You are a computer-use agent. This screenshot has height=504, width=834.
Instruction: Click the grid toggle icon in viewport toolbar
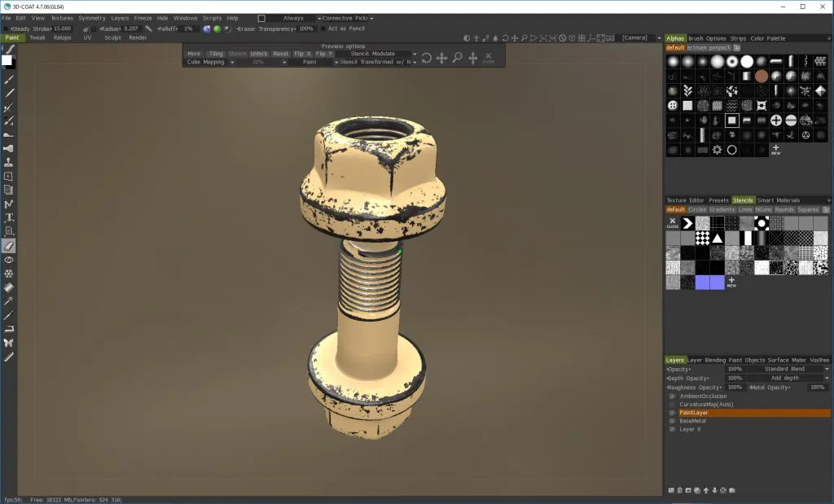(x=582, y=37)
